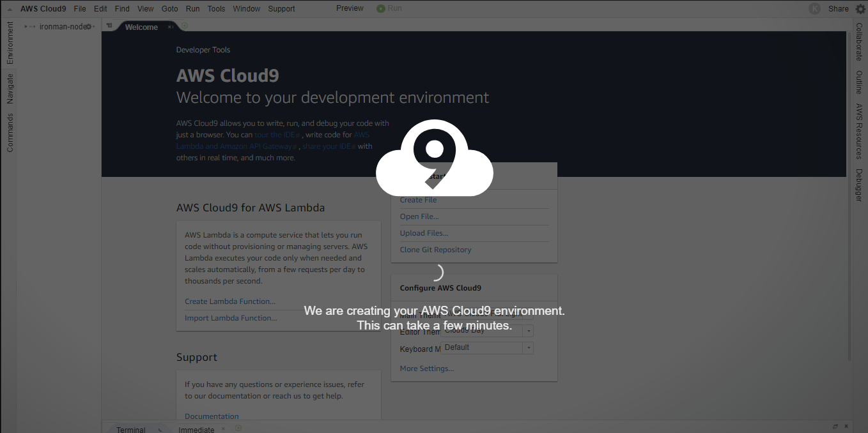
Task: Click the user avatar K icon
Action: pyautogui.click(x=814, y=8)
